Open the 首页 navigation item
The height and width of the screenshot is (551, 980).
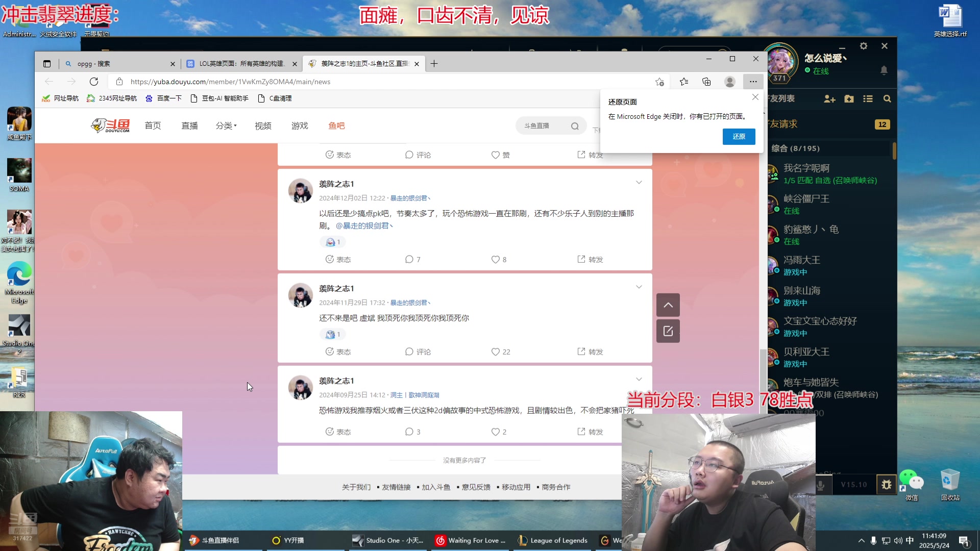(153, 126)
